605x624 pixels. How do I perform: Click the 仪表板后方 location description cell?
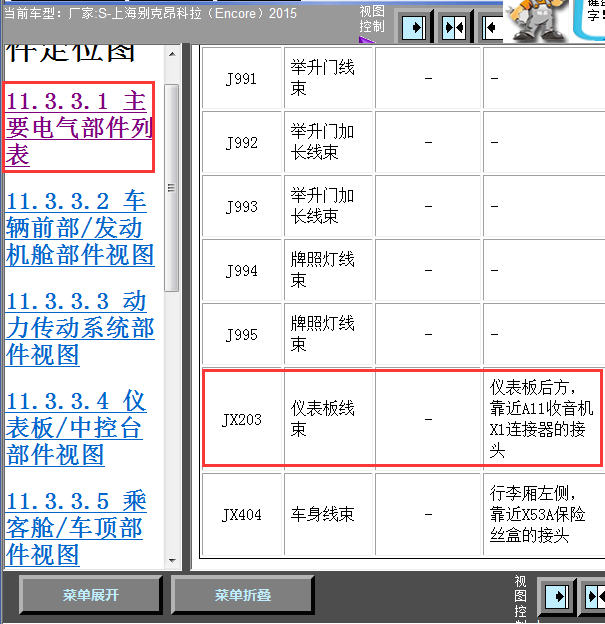(x=544, y=419)
